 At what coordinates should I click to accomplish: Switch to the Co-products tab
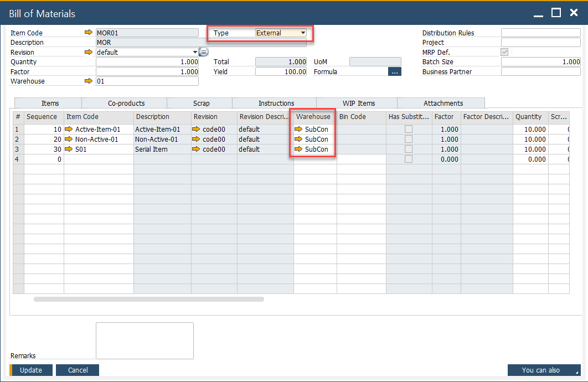coord(126,104)
